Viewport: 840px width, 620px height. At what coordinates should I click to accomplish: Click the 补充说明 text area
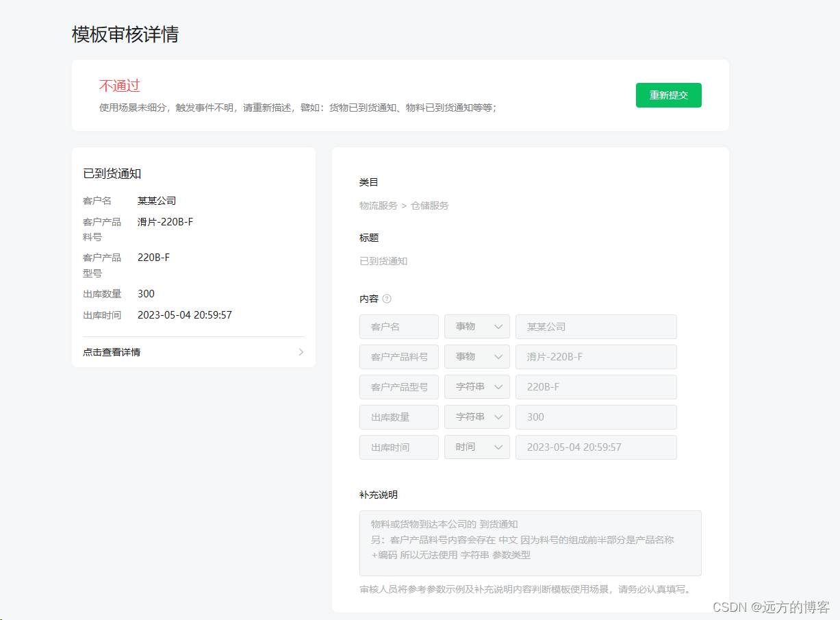pyautogui.click(x=531, y=543)
